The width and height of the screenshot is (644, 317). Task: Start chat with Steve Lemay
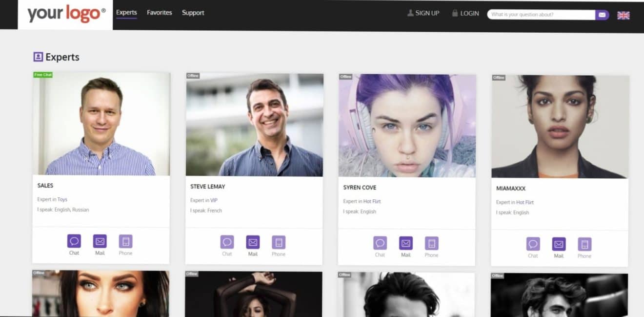227,242
